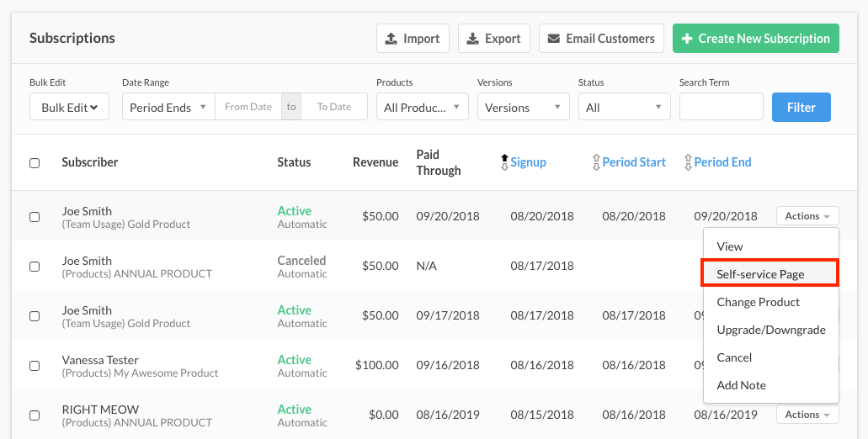Choose Upgrade/Downgrade from the menu

tap(771, 330)
